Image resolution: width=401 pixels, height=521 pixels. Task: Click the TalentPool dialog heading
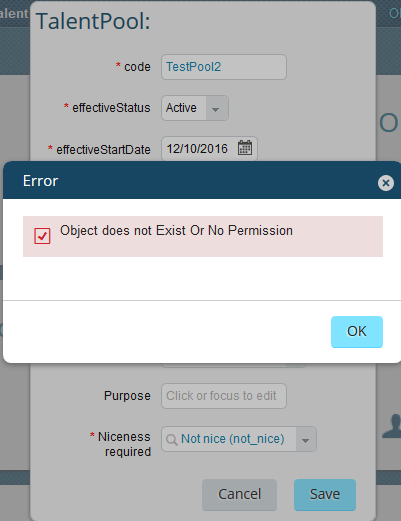[93, 21]
